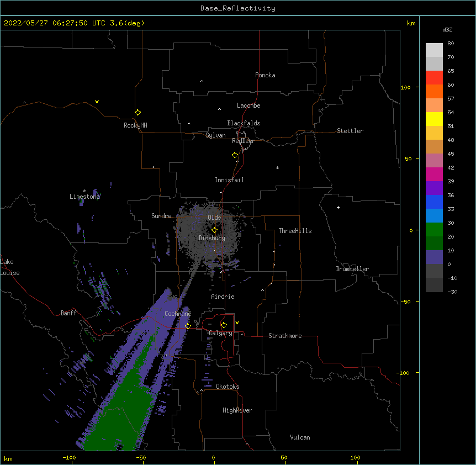
Task: Click the yellow V marker east of Calgary
Action: pos(237,323)
